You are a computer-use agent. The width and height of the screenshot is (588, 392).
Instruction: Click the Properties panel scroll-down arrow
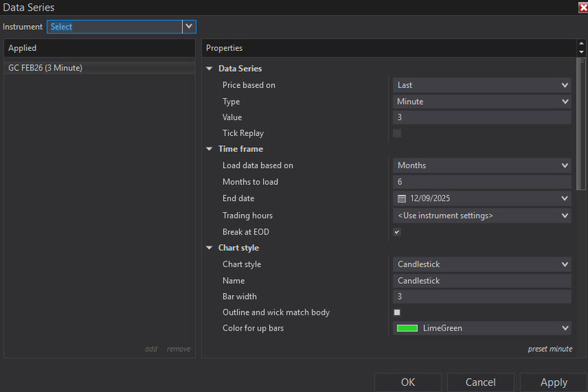[x=582, y=52]
